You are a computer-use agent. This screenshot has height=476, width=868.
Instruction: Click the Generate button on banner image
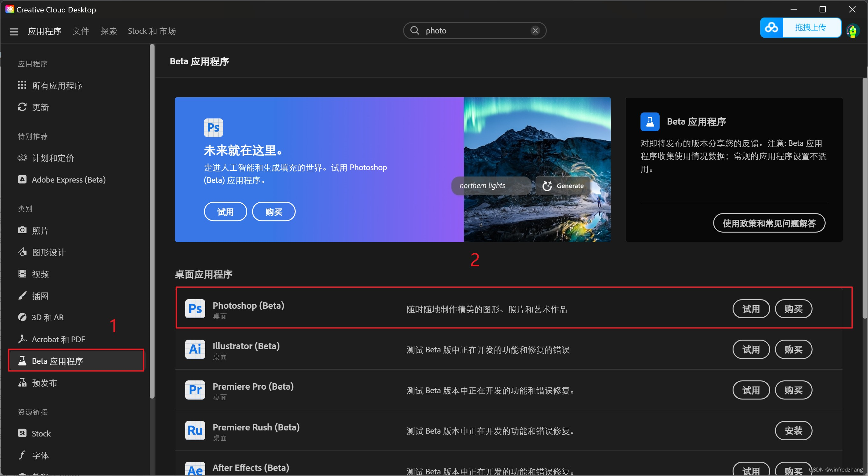pos(563,186)
